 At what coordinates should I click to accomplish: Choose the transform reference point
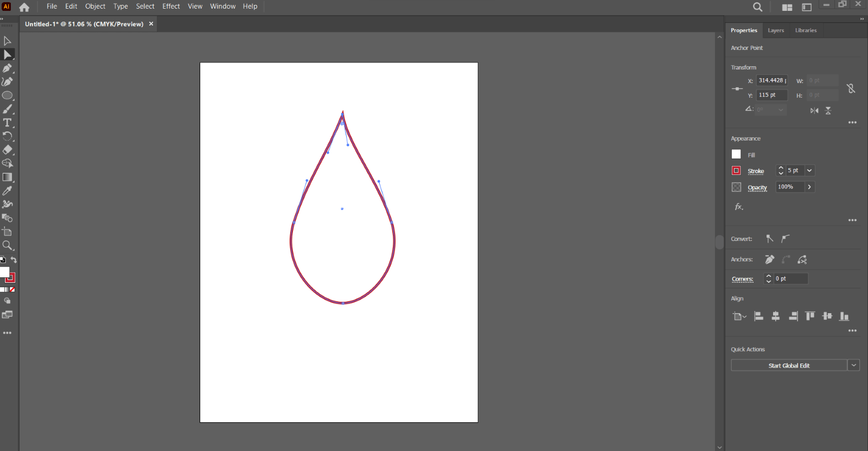click(x=737, y=88)
